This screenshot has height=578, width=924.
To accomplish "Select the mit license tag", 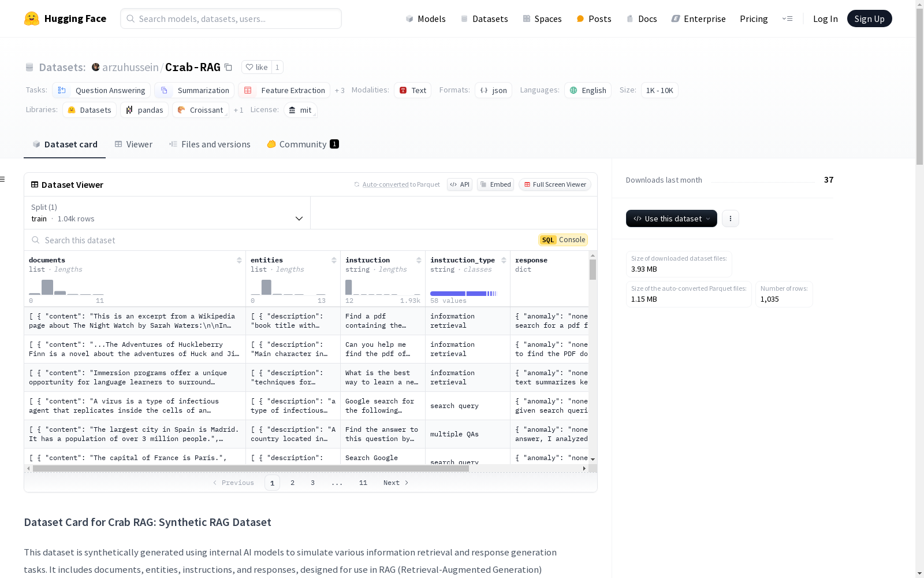I will [x=300, y=110].
